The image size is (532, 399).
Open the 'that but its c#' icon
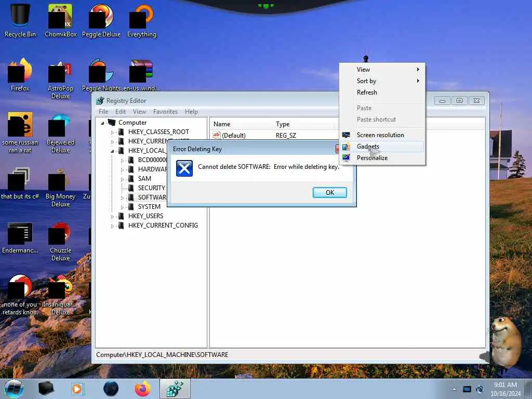point(20,183)
